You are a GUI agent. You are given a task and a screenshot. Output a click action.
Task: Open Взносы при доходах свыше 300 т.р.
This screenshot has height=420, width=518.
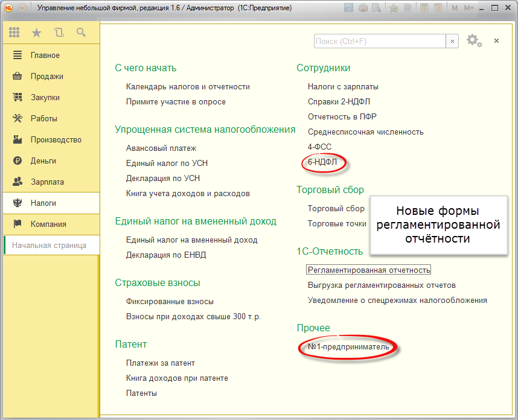tap(194, 317)
